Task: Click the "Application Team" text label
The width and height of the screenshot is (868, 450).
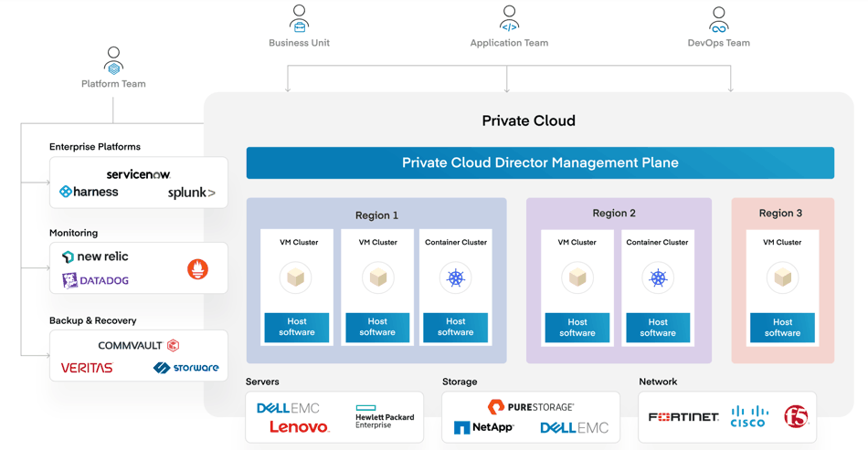Action: point(509,43)
